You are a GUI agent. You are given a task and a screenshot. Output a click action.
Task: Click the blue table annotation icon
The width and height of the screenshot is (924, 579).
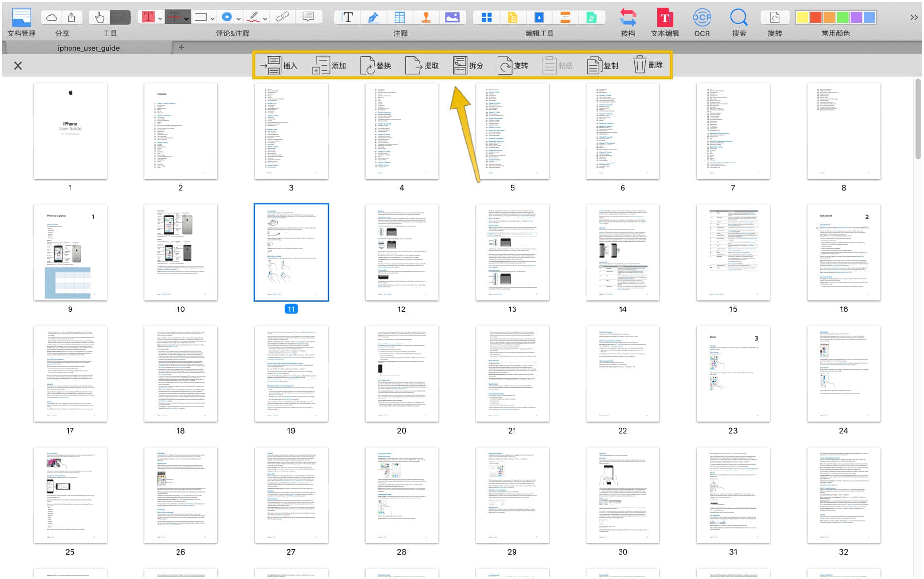400,18
